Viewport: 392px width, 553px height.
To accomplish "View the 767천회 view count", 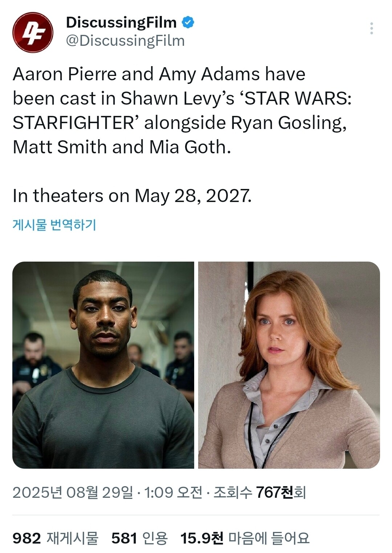I will [x=281, y=493].
